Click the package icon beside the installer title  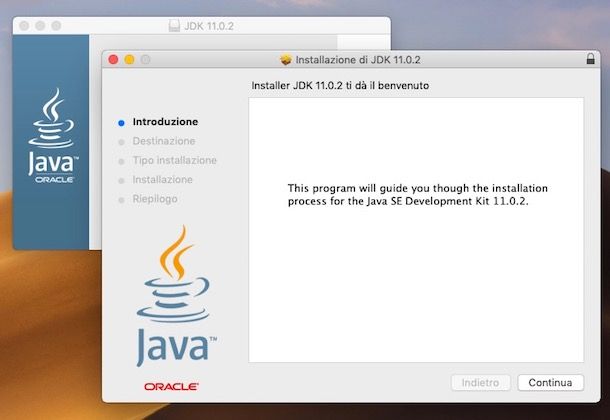286,60
